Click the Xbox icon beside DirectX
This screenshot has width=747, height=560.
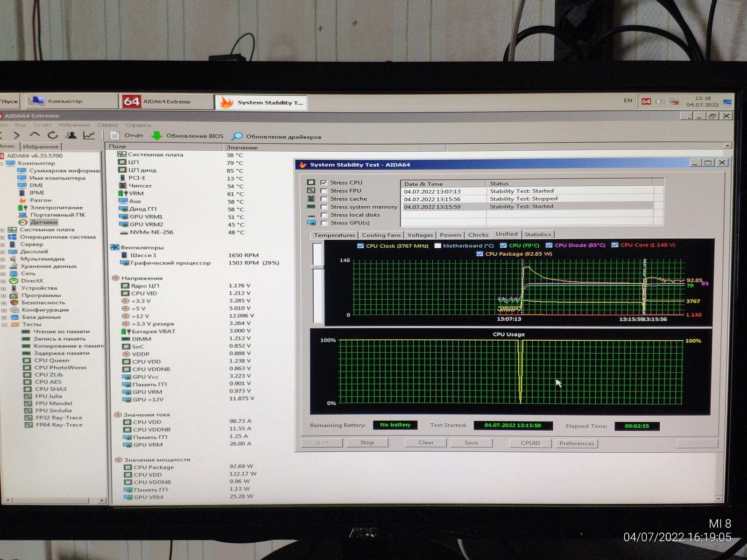click(13, 281)
